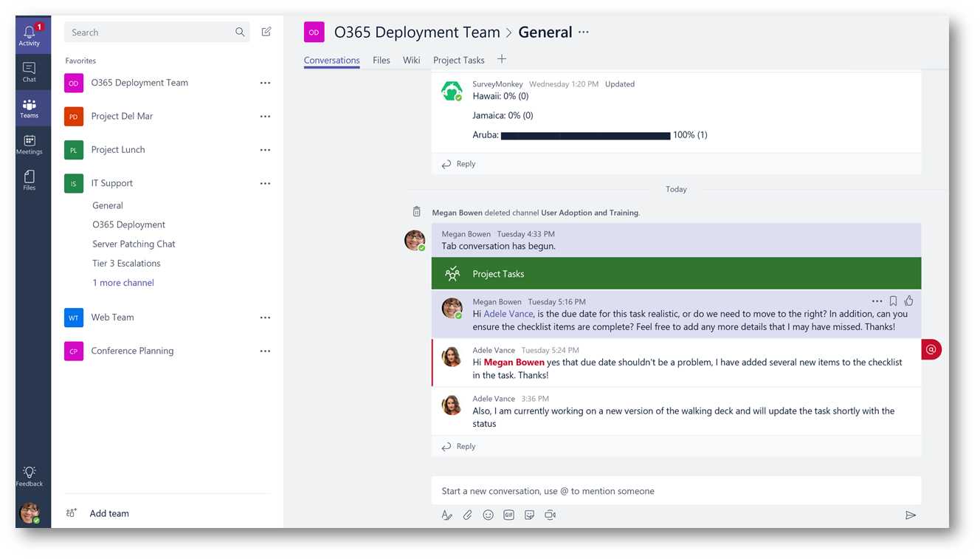Click the O365 Deployment Team header avatar
Viewport: 980px width, 559px height.
pos(314,32)
